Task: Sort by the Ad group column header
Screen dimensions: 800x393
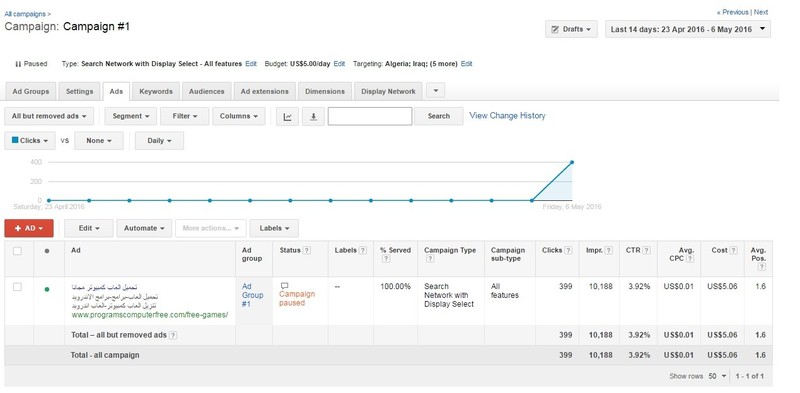Action: tap(252, 254)
